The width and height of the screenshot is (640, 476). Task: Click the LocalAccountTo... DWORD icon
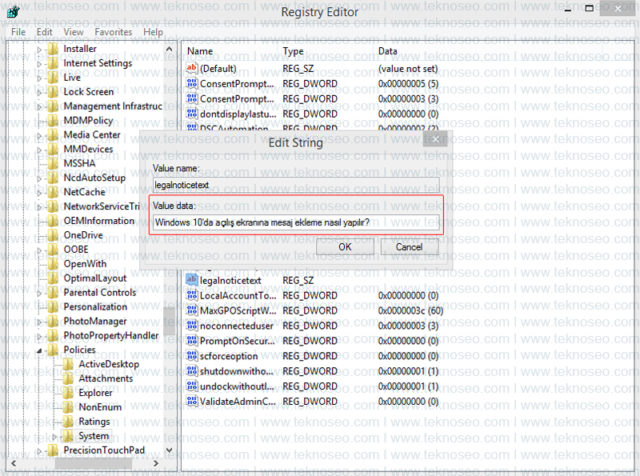(x=191, y=295)
